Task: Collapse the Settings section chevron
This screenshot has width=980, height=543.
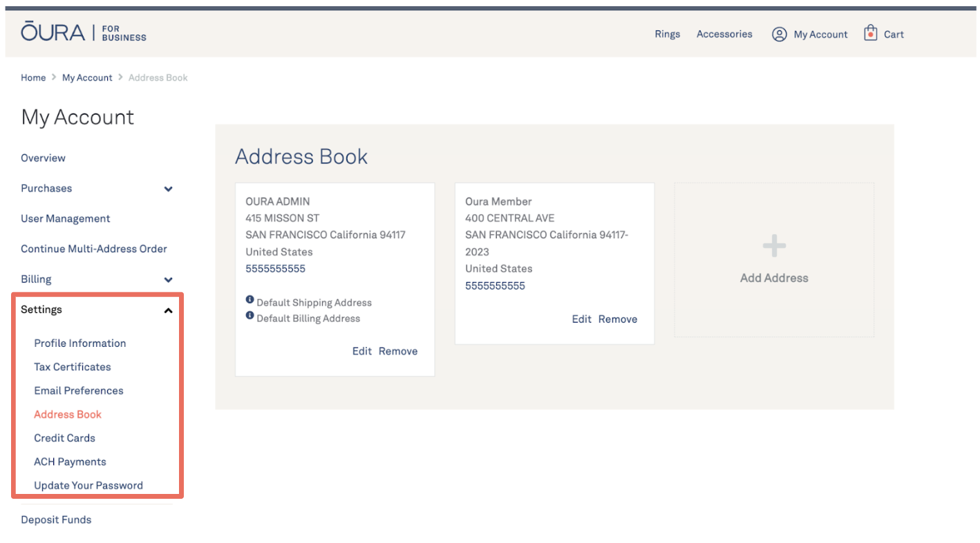Action: point(168,311)
